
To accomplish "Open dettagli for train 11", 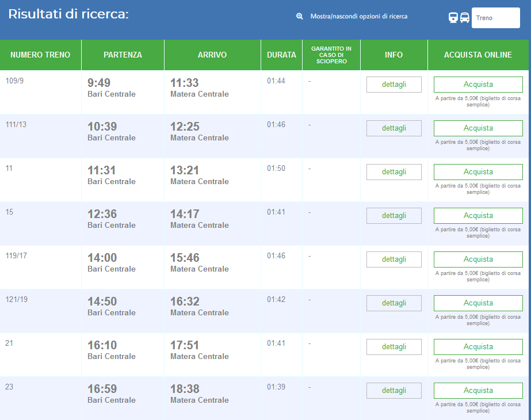I will [x=394, y=171].
